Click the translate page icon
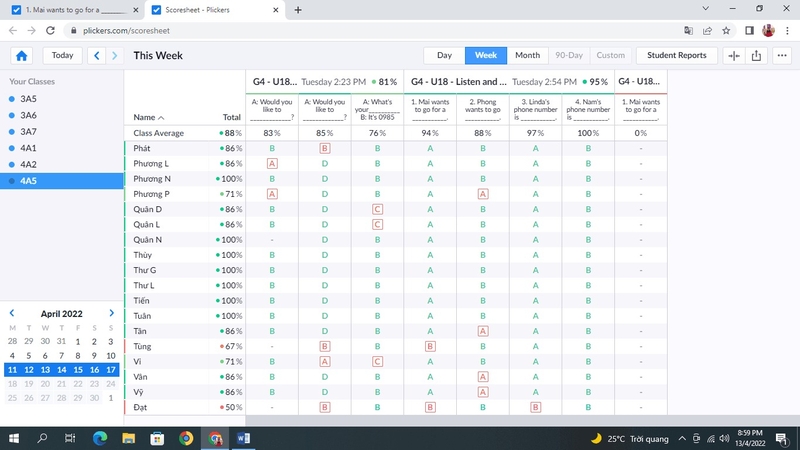Screen dimensions: 800x450 click(x=688, y=31)
